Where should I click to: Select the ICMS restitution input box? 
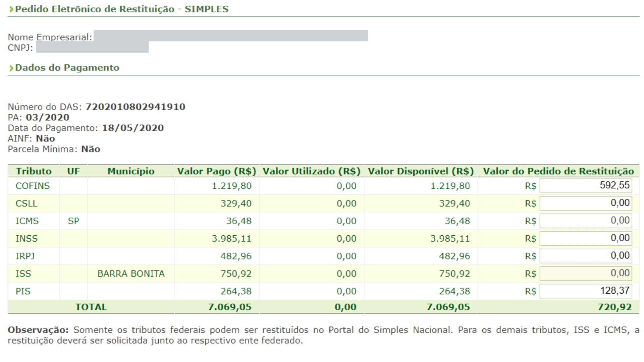[x=585, y=221]
